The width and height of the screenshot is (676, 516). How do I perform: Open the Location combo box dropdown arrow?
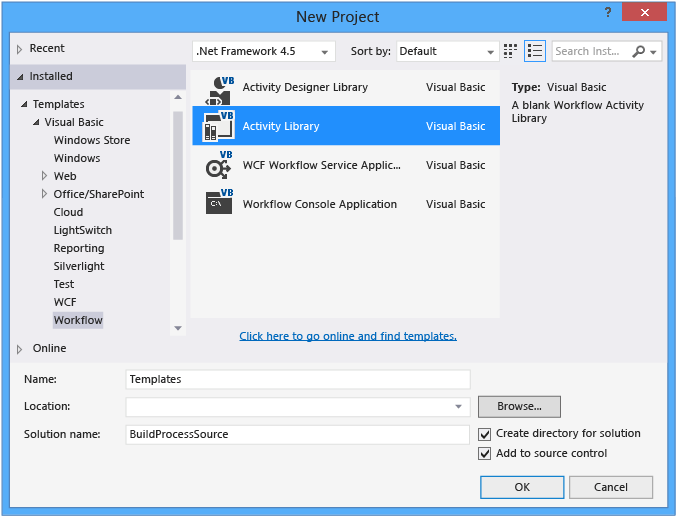459,407
